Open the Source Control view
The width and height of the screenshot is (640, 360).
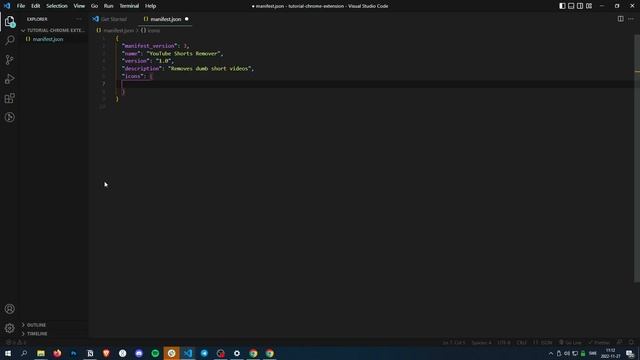[x=10, y=60]
